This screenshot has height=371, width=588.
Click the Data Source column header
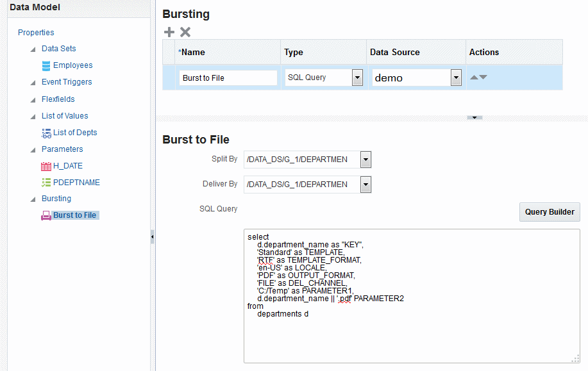click(x=416, y=52)
